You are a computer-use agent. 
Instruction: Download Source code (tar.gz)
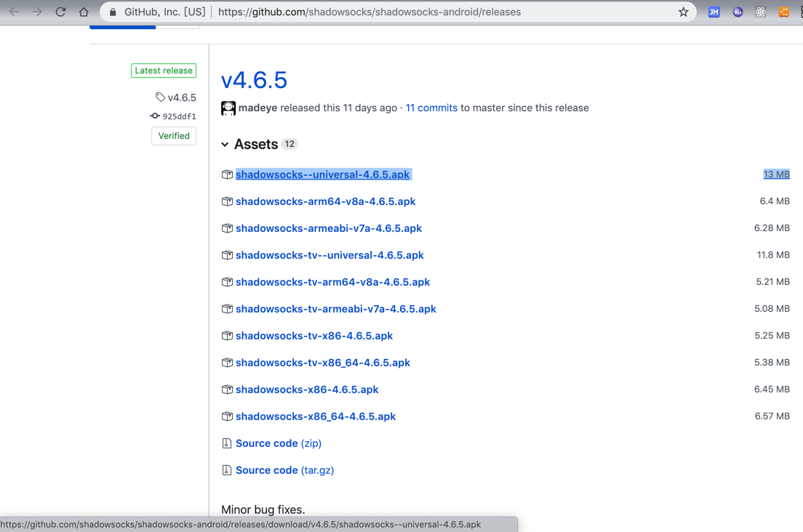(x=284, y=470)
